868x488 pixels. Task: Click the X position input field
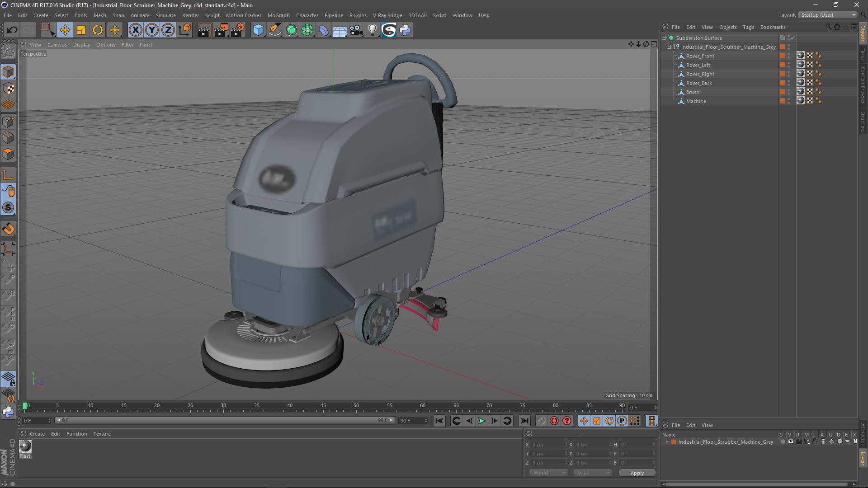click(x=545, y=445)
